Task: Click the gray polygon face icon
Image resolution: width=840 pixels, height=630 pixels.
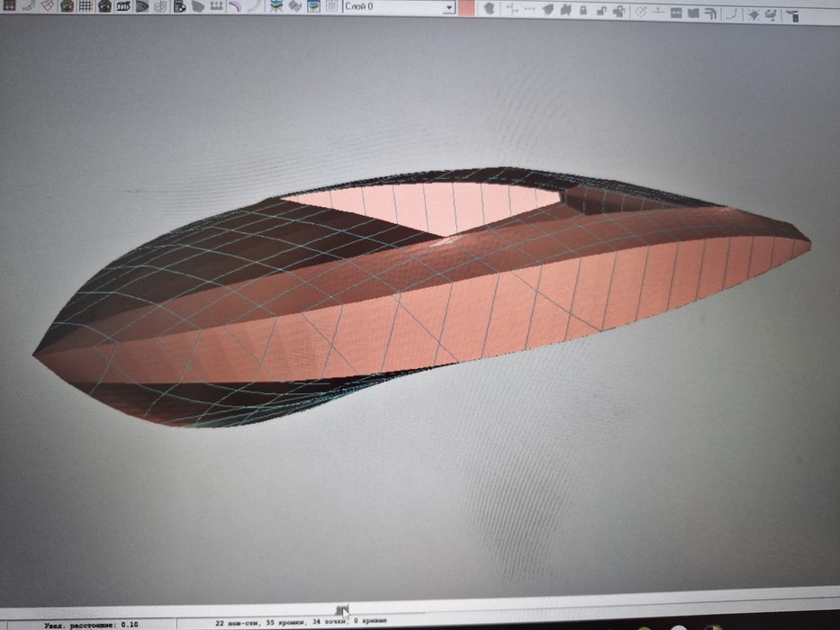Action: (x=489, y=9)
